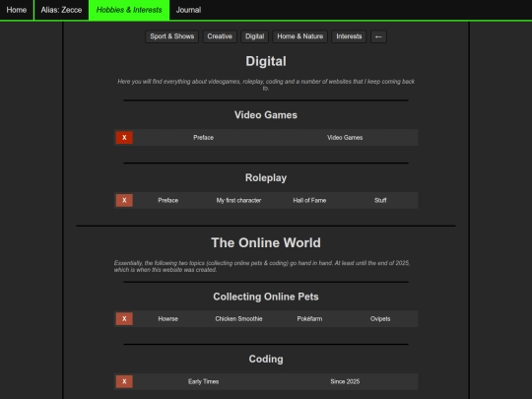Open the Interests category
This screenshot has height=399, width=532.
point(349,36)
